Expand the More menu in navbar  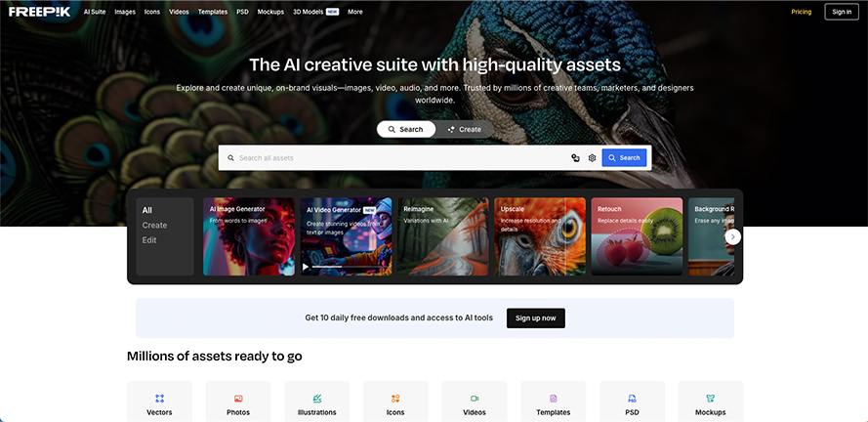pos(355,12)
